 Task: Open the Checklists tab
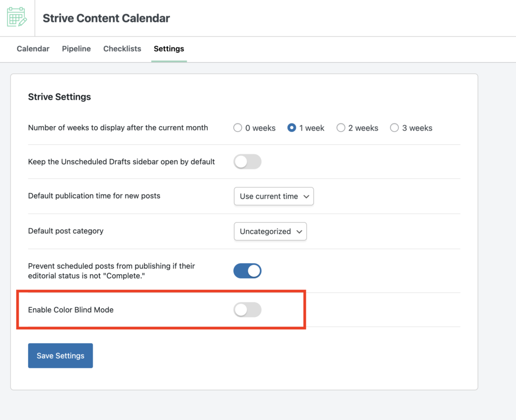point(122,49)
